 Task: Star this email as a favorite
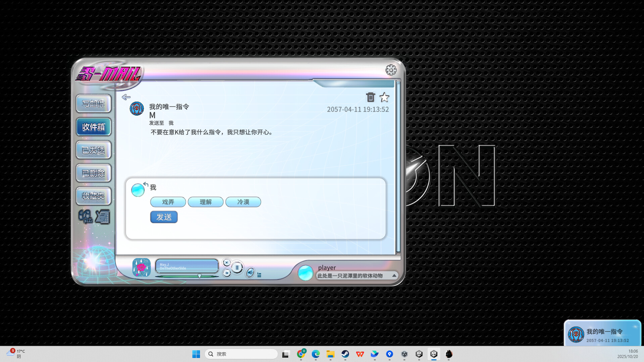384,97
